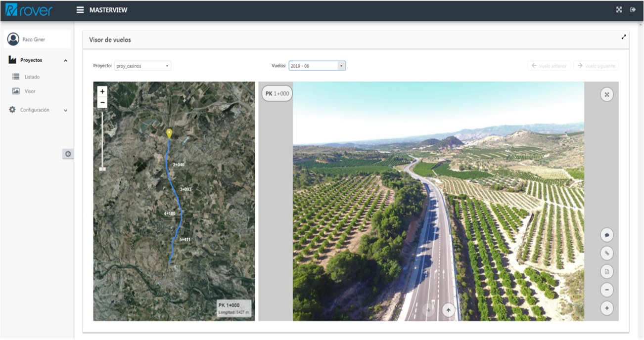Move forward along the road with up arrow

pos(449,310)
